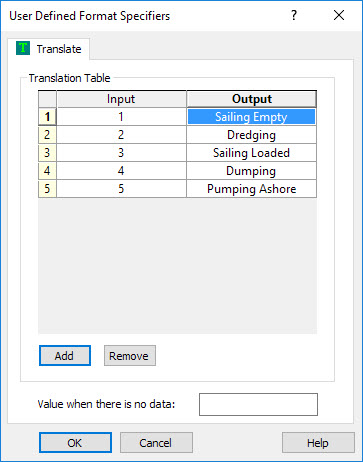This screenshot has height=462, width=363.
Task: Confirm with the OK button
Action: click(x=75, y=443)
